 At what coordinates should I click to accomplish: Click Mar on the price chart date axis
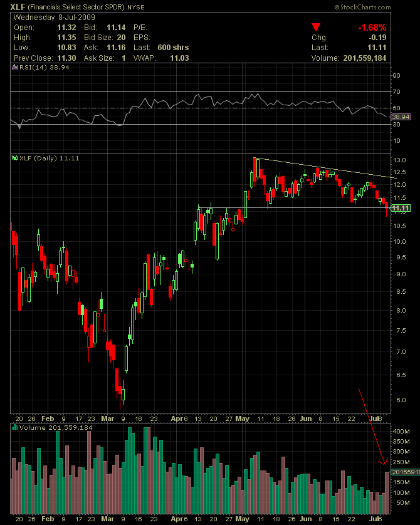click(108, 418)
